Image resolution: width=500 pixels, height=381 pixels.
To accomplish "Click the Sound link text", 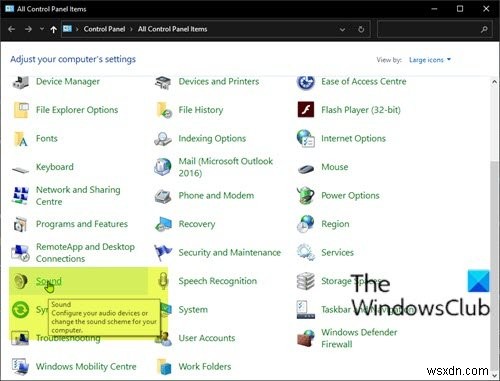I will [49, 281].
